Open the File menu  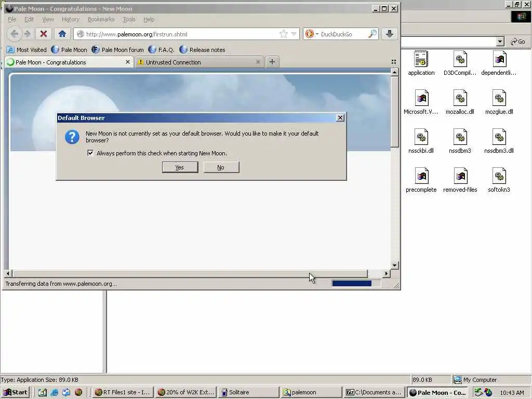12,19
